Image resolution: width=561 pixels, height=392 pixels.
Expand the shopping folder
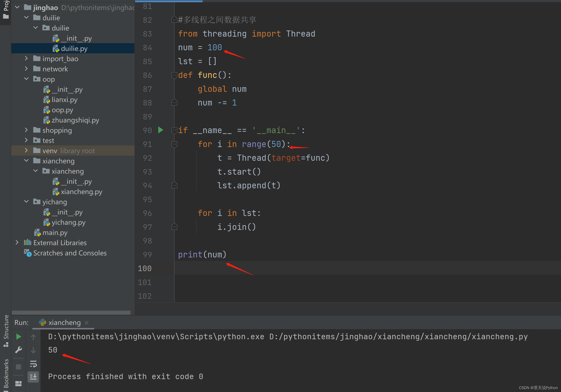(26, 130)
